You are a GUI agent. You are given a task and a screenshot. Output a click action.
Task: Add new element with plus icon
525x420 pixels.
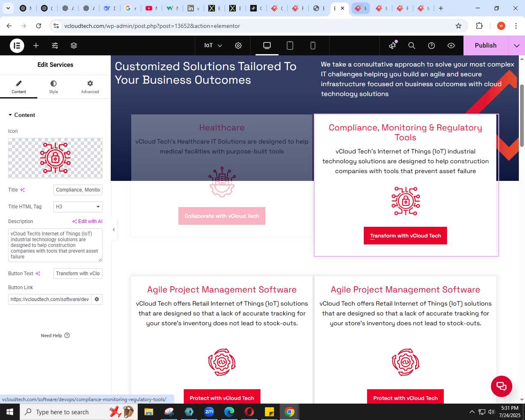[36, 46]
